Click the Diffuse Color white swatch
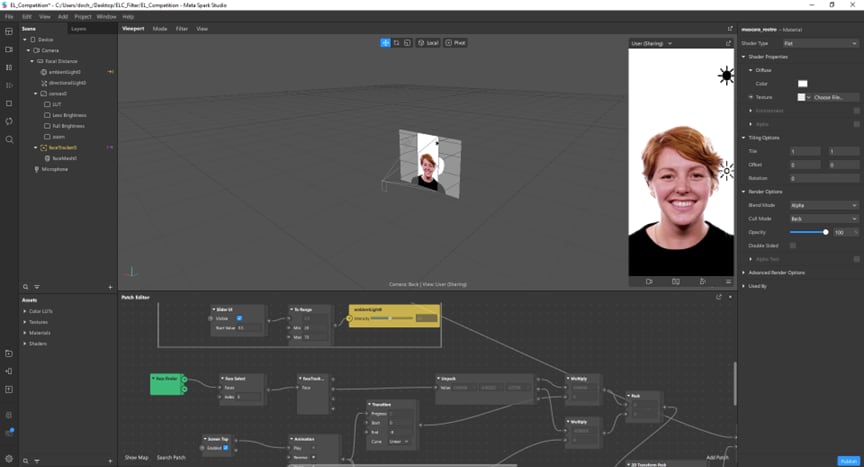 [x=802, y=83]
